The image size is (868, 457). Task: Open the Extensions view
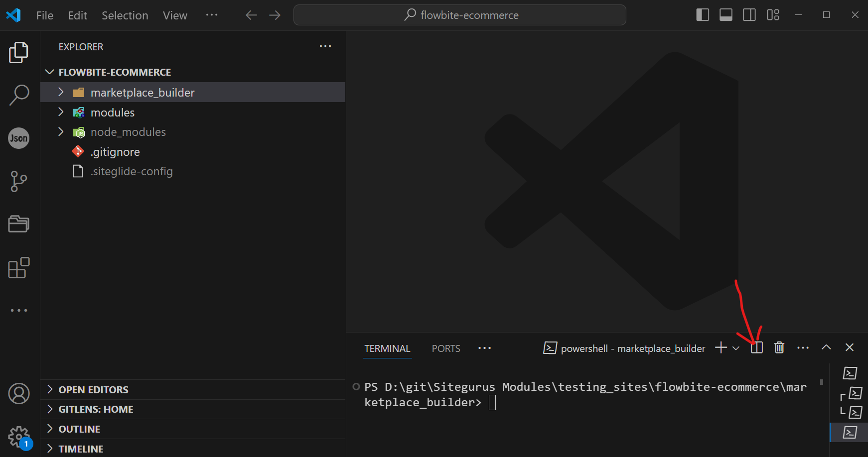click(19, 268)
